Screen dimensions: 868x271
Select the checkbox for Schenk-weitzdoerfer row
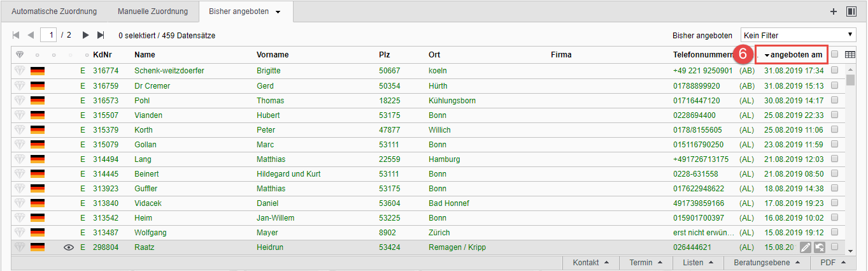click(x=835, y=71)
